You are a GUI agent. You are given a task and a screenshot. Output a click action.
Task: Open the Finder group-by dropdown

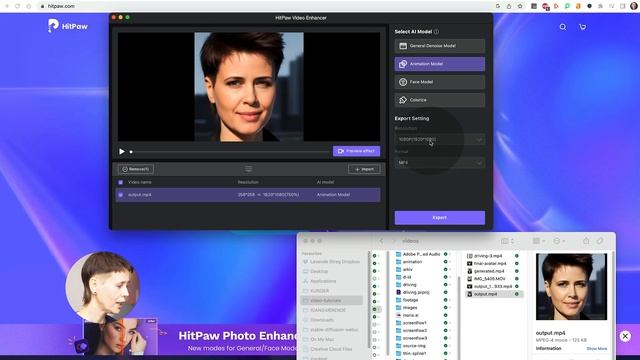539,241
